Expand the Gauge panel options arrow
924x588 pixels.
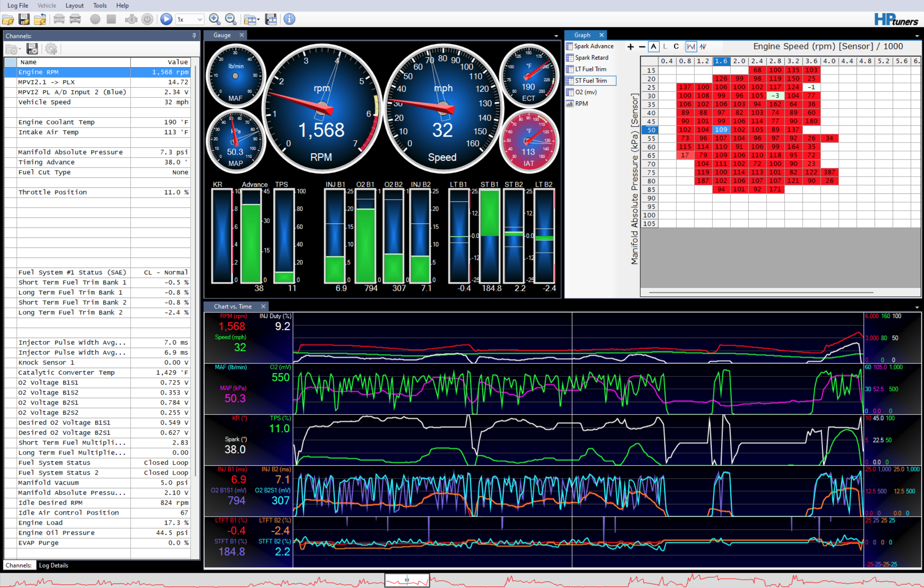coord(556,36)
